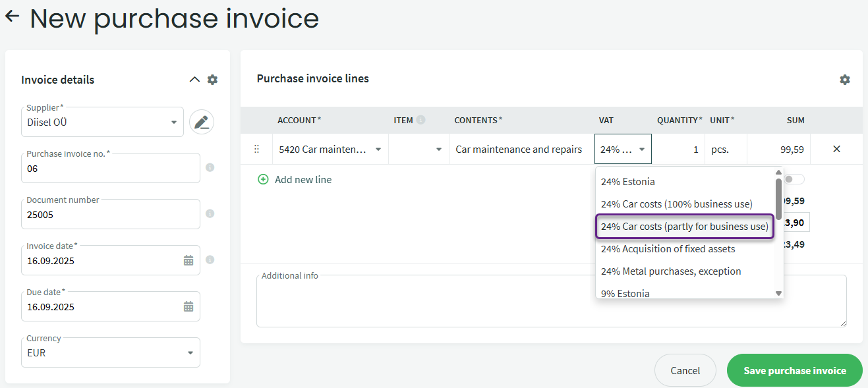868x388 pixels.
Task: Click the back arrow beside New purchase invoice
Action: coord(12,16)
